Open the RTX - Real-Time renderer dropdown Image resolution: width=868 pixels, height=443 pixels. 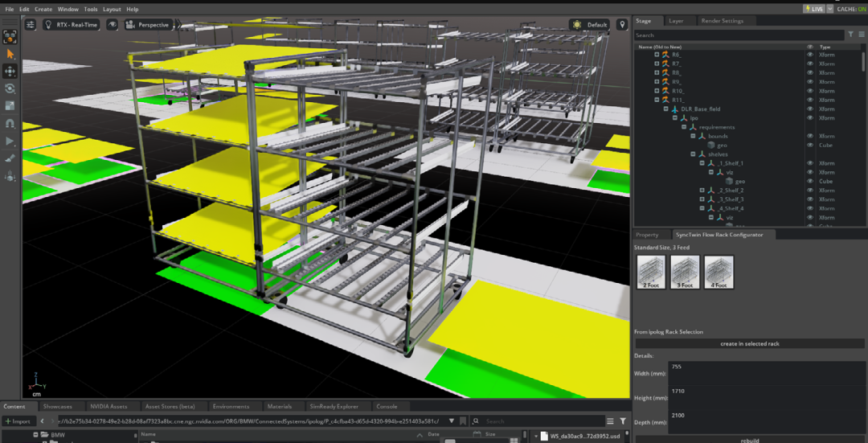[x=72, y=25]
